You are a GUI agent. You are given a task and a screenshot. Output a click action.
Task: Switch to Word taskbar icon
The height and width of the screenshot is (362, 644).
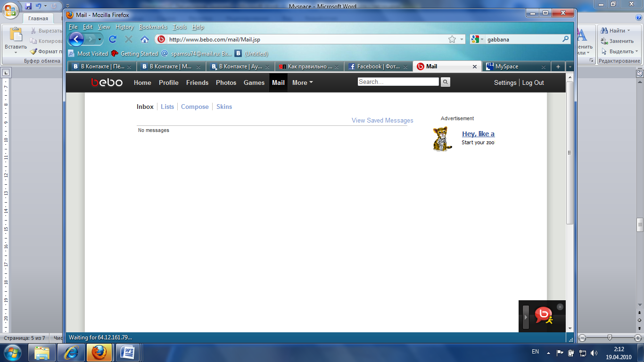pyautogui.click(x=128, y=352)
